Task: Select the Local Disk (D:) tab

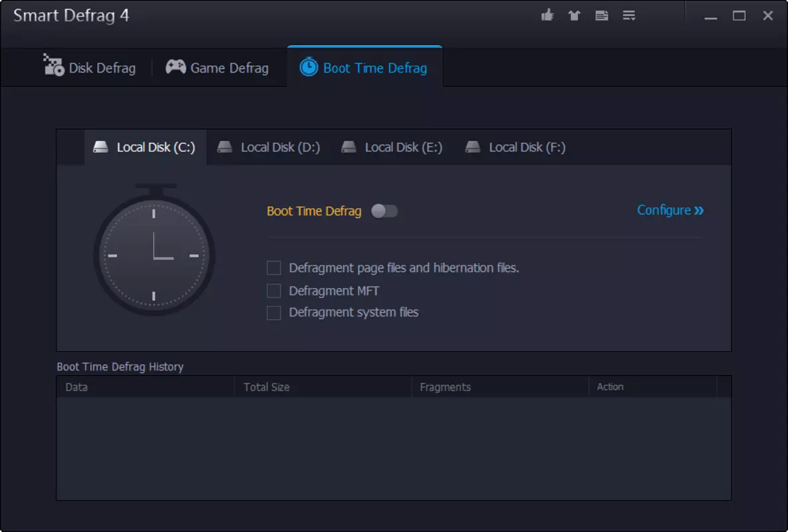Action: 269,147
